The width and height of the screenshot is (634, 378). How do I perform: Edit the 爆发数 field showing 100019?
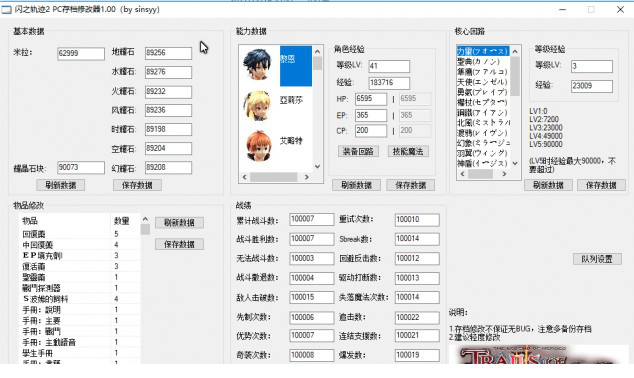point(417,355)
